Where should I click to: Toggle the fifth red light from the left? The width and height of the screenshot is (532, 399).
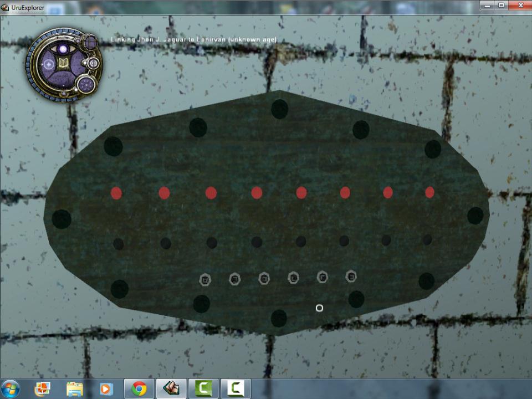(x=301, y=192)
